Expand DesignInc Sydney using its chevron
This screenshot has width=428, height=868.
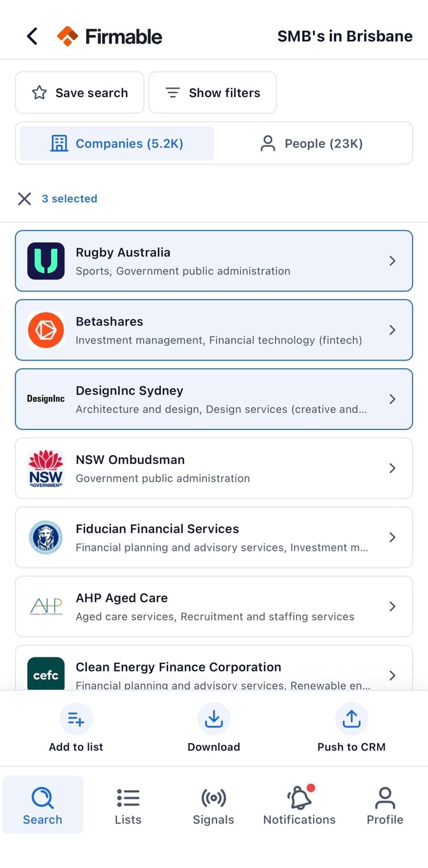click(x=392, y=399)
